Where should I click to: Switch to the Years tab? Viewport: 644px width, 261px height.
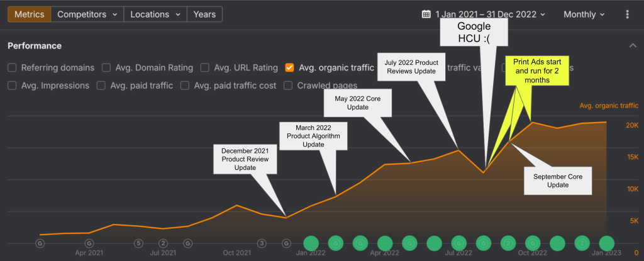(x=204, y=14)
